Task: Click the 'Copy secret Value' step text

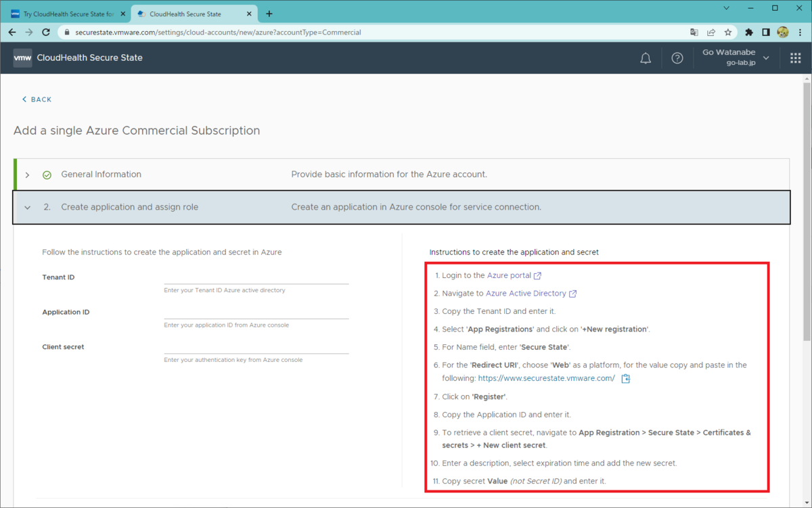Action: point(524,481)
